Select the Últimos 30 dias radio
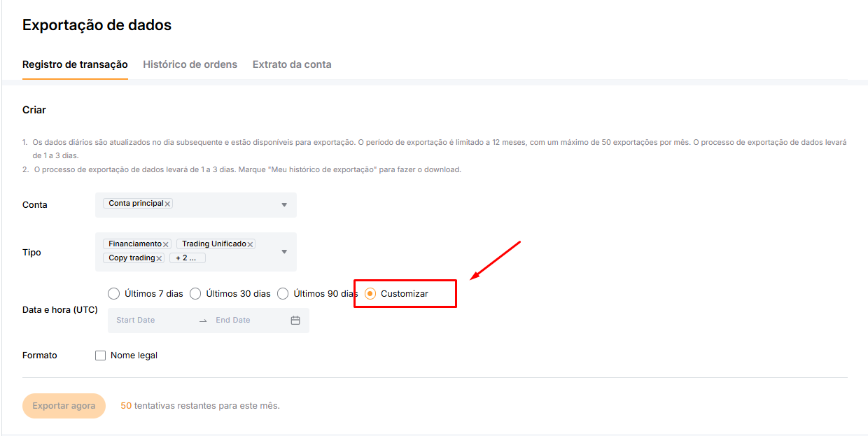 195,293
